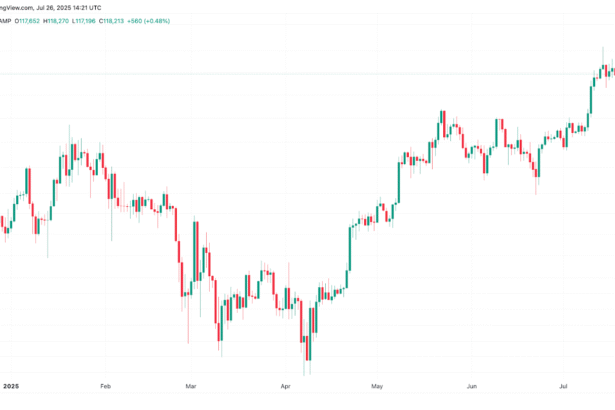Select the May label on time axis

(x=377, y=383)
